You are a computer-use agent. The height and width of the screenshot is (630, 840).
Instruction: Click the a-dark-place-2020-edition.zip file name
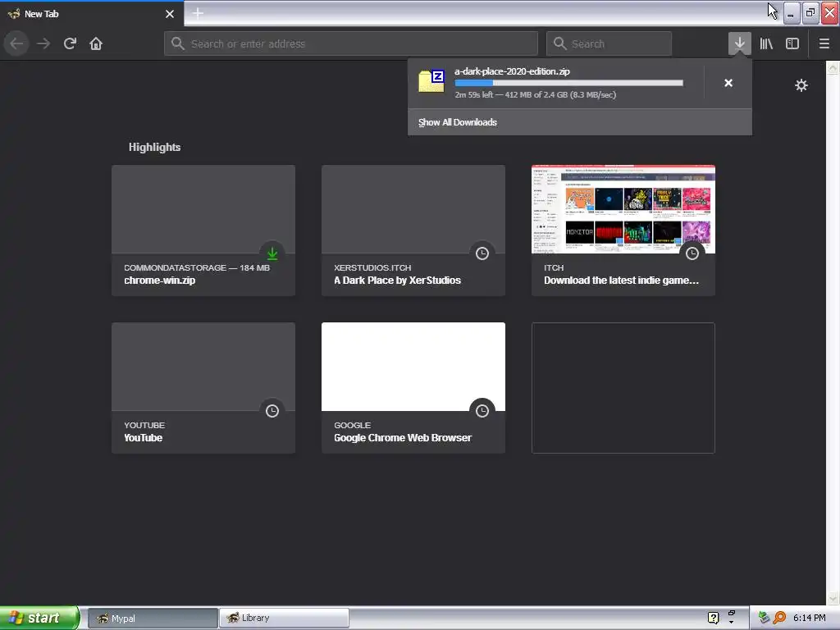click(512, 71)
